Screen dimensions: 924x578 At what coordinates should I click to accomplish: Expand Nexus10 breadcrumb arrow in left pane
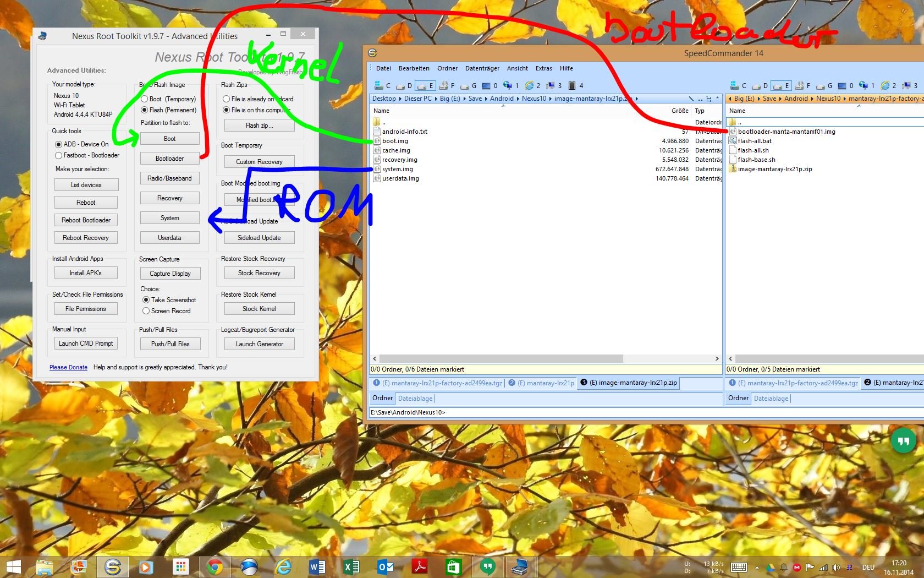pyautogui.click(x=551, y=99)
